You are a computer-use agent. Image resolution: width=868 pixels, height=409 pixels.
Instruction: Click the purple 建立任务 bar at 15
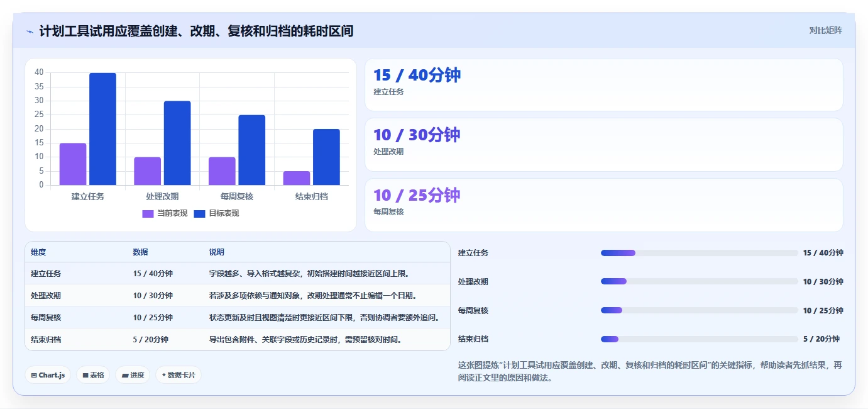pos(73,164)
